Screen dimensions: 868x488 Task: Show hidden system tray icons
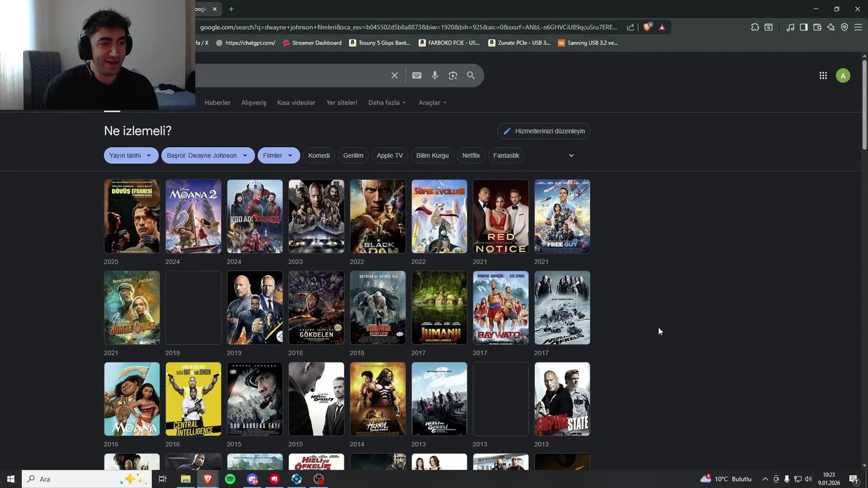765,479
